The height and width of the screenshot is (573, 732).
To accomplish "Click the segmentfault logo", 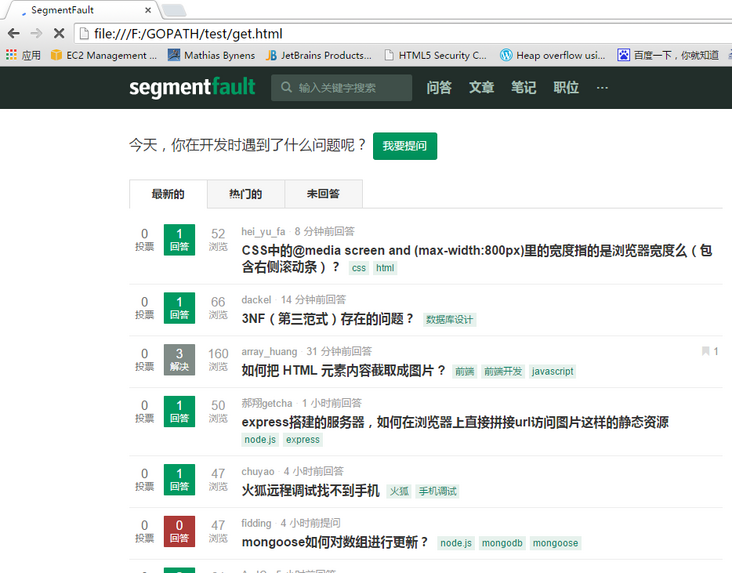I will [x=192, y=87].
